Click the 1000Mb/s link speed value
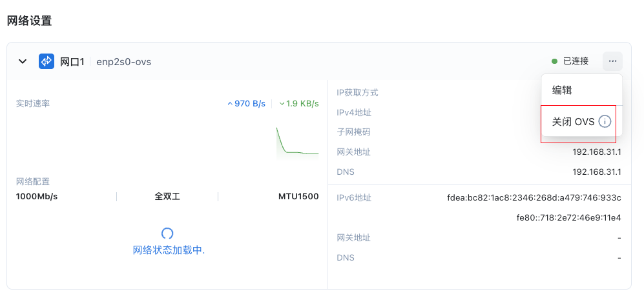 coord(37,196)
